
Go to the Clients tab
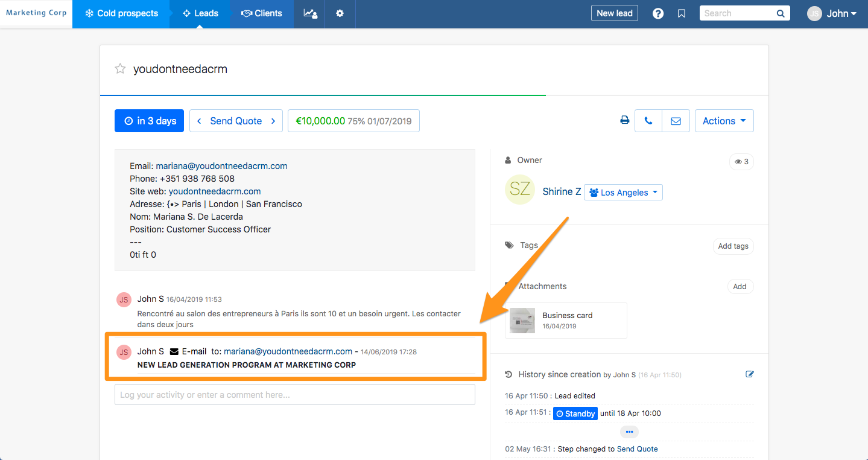(262, 13)
